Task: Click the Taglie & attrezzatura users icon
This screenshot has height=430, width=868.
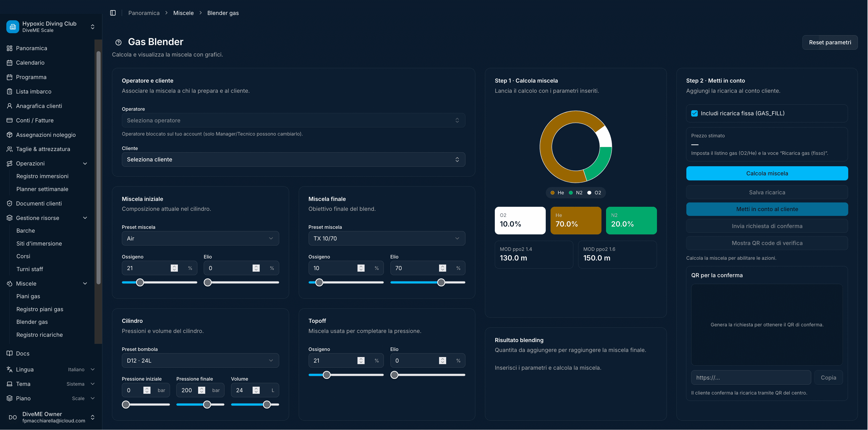Action: click(x=9, y=149)
